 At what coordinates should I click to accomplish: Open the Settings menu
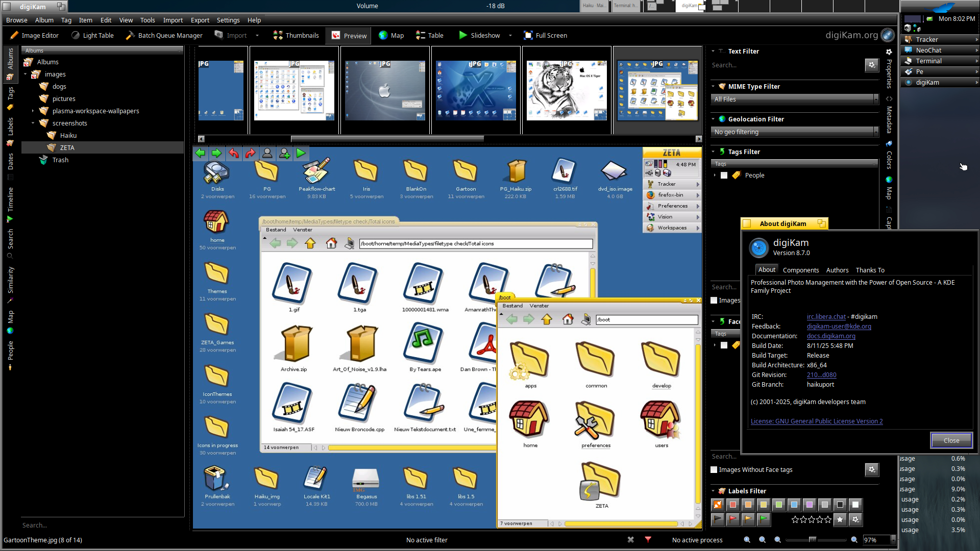tap(228, 20)
